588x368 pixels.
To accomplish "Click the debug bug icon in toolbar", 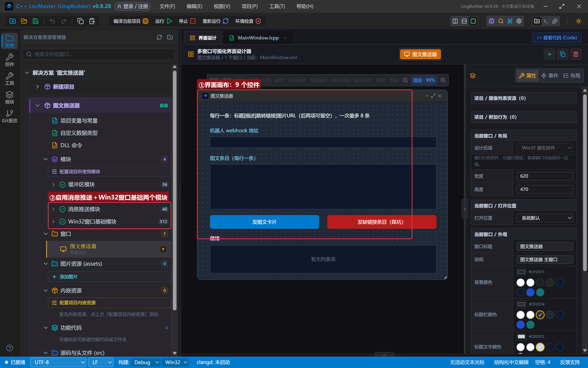I will tap(491, 21).
